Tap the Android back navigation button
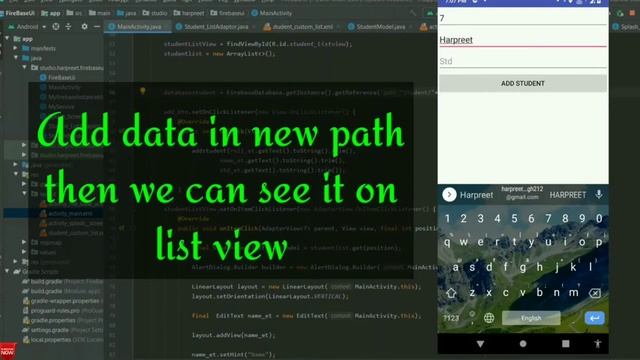The width and height of the screenshot is (640, 360). pyautogui.click(x=480, y=344)
